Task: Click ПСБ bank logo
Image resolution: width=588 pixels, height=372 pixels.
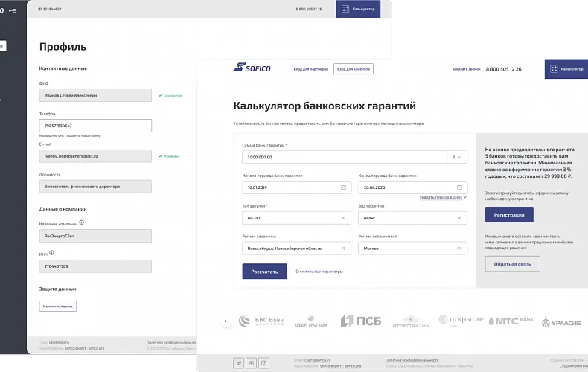Action: coord(361,321)
